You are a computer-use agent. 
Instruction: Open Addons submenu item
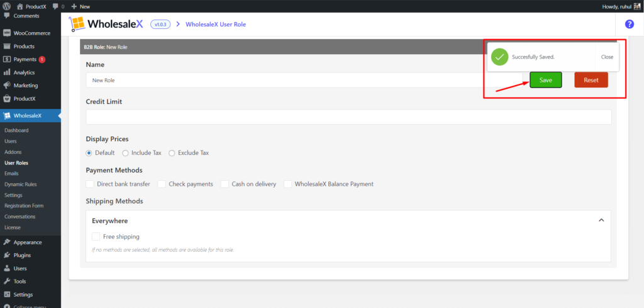[x=13, y=152]
